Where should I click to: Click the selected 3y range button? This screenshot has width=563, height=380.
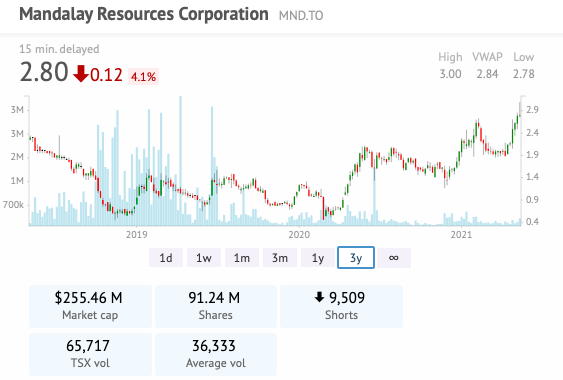[x=356, y=258]
